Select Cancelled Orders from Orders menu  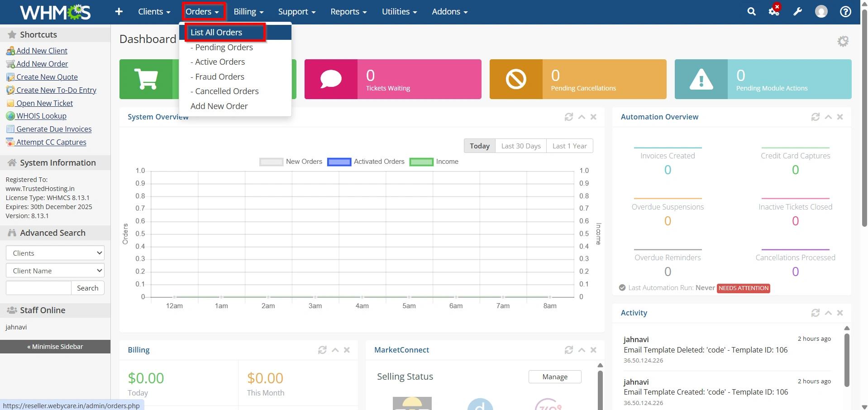point(235,91)
